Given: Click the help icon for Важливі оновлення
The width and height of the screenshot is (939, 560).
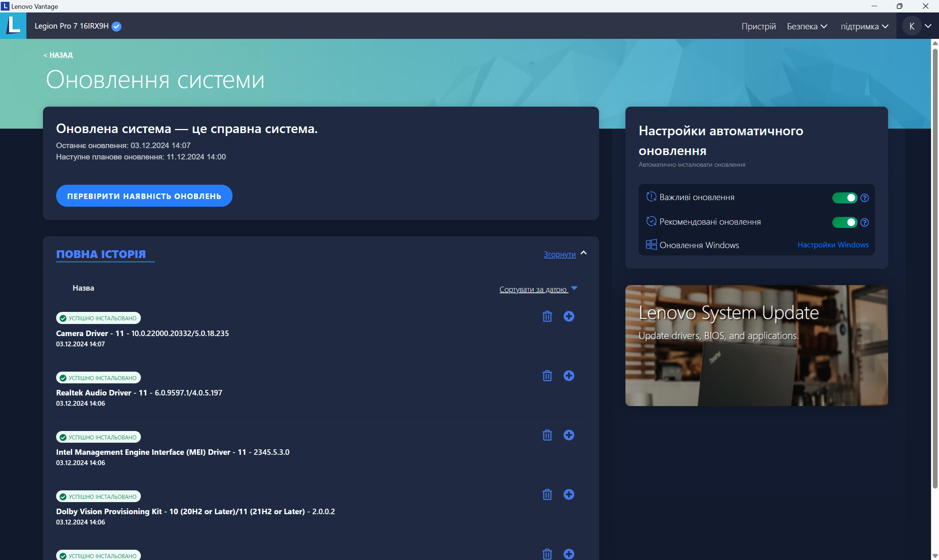Looking at the screenshot, I should click(865, 198).
